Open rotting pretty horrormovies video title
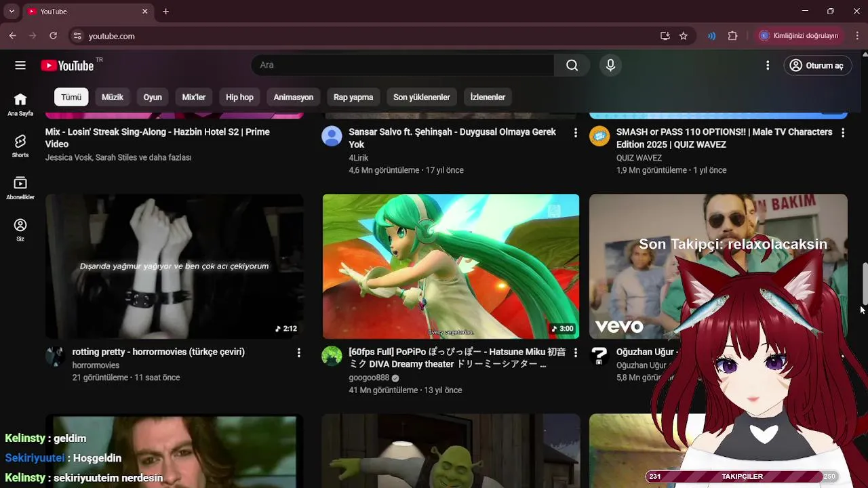 click(x=159, y=352)
